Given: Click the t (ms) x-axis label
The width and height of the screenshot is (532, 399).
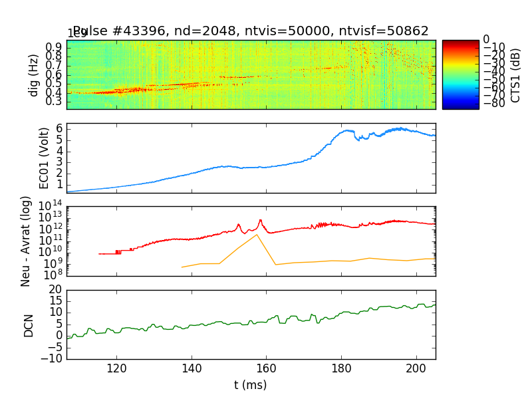Looking at the screenshot, I should coord(251,385).
